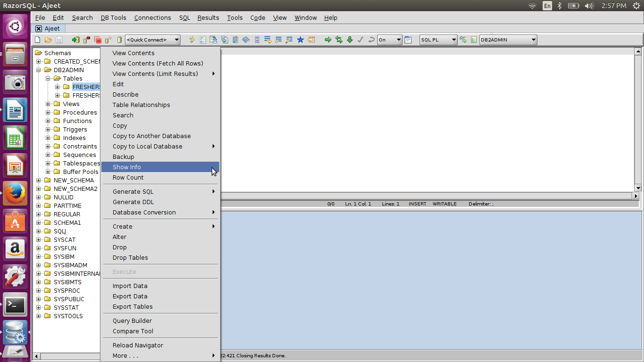Open the DB2ADMIN schema dropdown
The image size is (644, 362).
(508, 40)
